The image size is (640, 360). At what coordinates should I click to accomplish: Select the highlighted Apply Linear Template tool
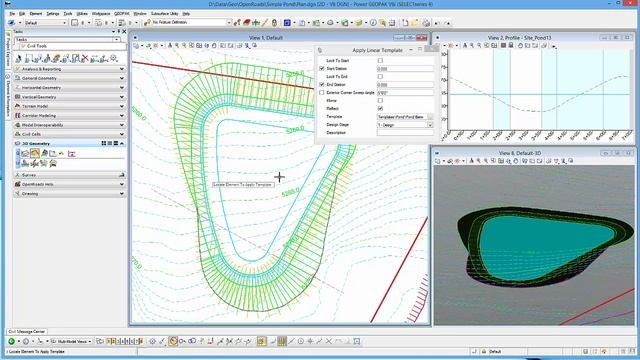click(x=35, y=153)
